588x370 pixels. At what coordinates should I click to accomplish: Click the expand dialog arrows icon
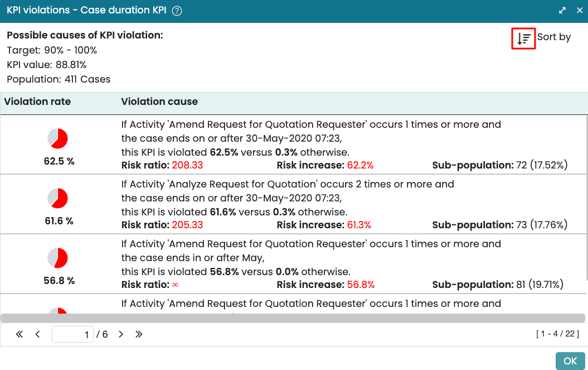(563, 11)
